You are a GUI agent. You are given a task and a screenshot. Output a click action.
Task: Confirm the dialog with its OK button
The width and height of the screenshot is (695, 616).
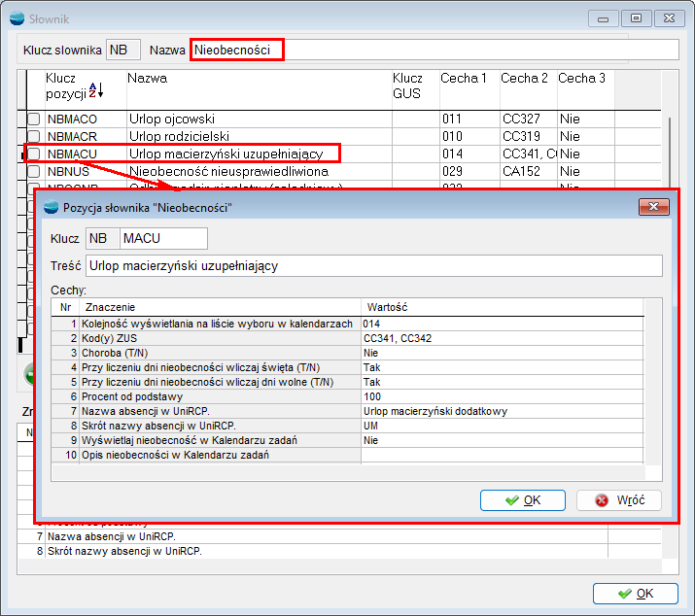(x=523, y=499)
